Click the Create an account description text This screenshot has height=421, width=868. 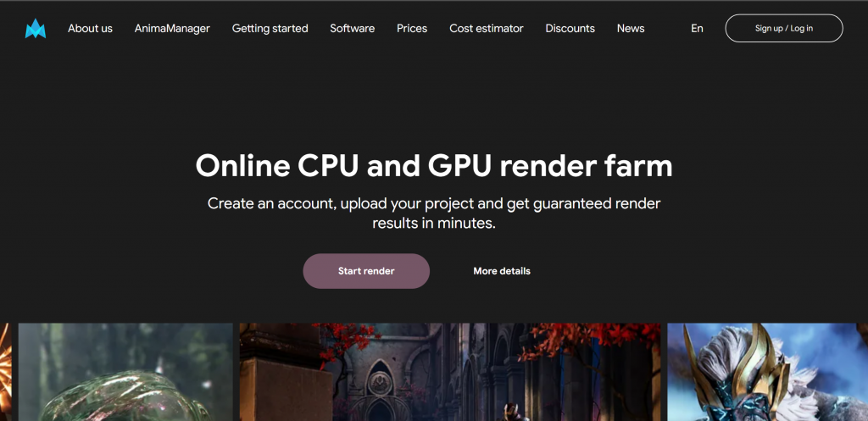click(434, 213)
